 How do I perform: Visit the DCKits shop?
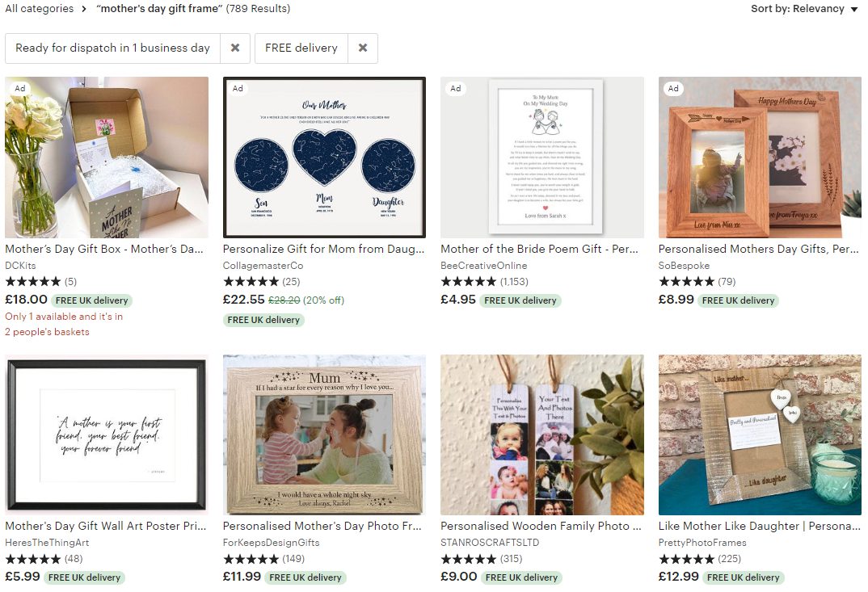pyautogui.click(x=20, y=266)
